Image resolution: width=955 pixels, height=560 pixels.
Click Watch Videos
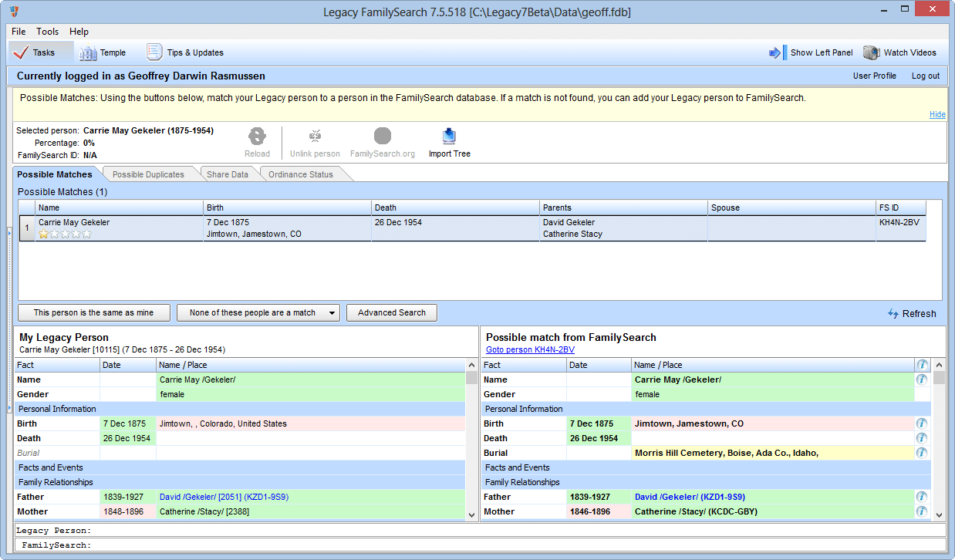point(900,52)
